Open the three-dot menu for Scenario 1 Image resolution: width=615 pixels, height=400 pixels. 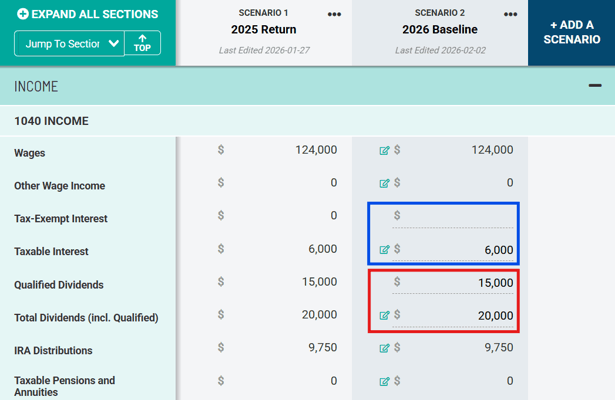click(334, 15)
